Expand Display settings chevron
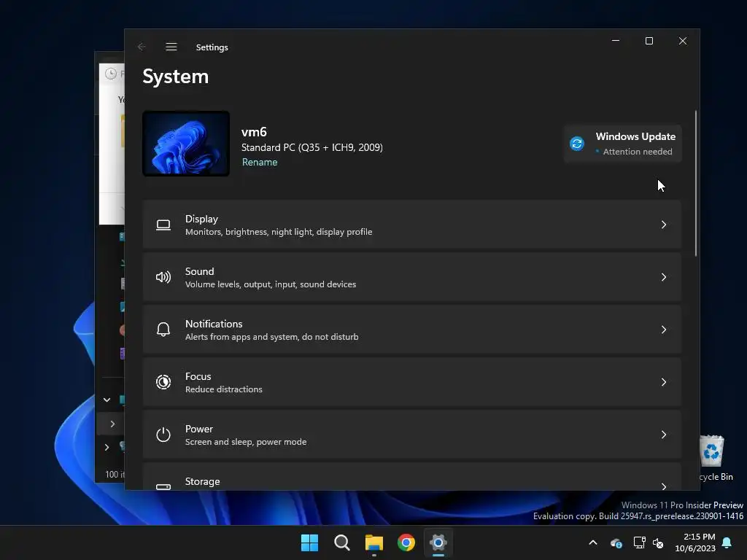The height and width of the screenshot is (560, 747). pyautogui.click(x=664, y=225)
